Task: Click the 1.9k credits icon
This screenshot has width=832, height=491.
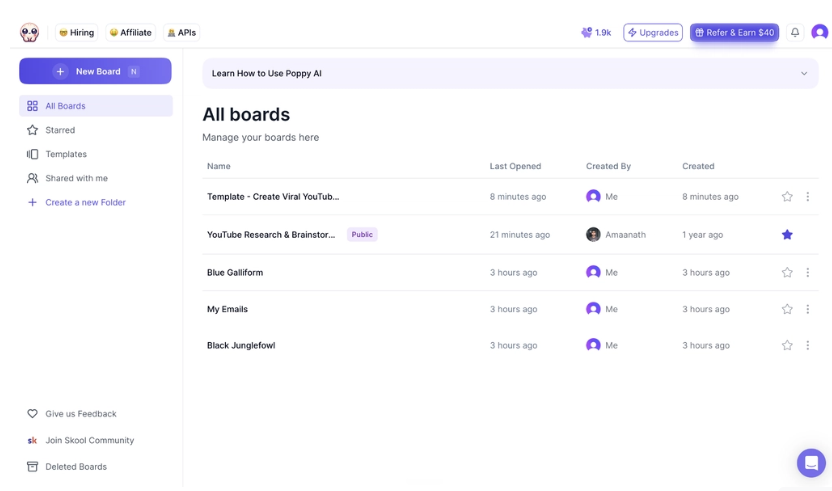Action: point(586,32)
